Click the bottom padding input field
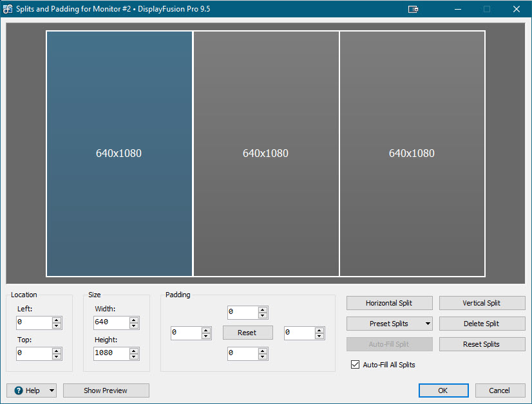 243,354
